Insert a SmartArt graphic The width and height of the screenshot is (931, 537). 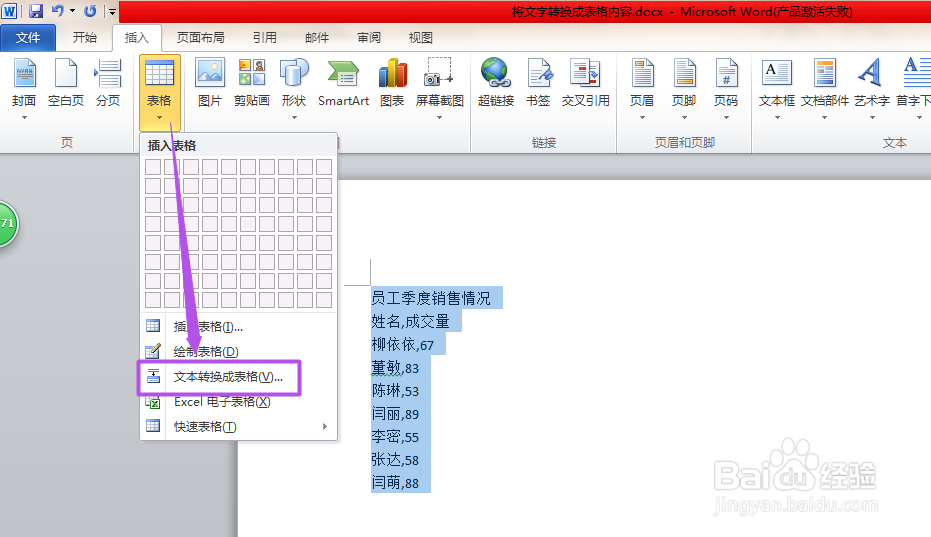pos(343,83)
